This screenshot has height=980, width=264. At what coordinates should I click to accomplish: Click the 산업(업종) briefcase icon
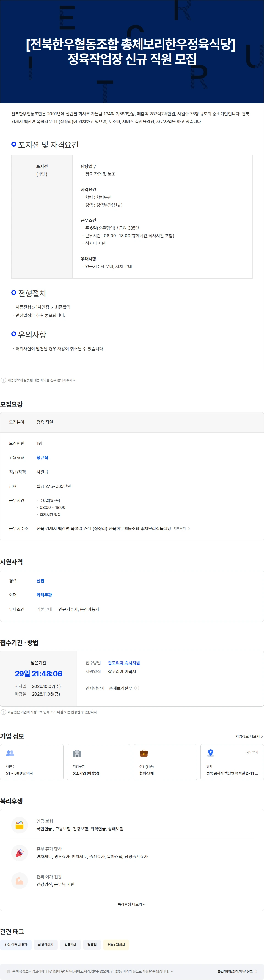point(144,753)
